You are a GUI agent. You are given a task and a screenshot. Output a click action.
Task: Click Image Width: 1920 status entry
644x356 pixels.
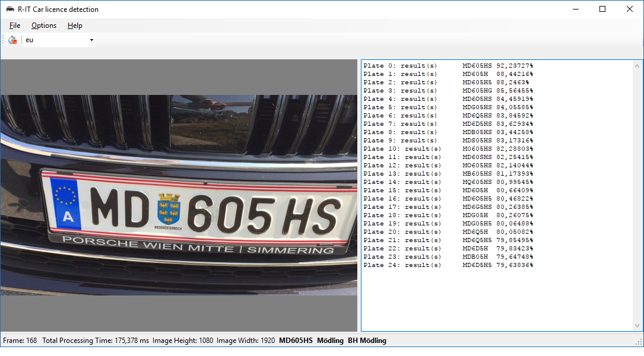[x=246, y=341]
